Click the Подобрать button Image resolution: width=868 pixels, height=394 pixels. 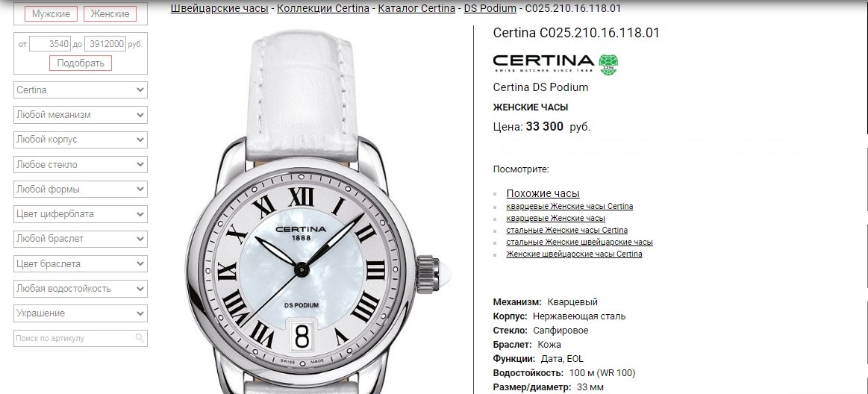[x=81, y=63]
